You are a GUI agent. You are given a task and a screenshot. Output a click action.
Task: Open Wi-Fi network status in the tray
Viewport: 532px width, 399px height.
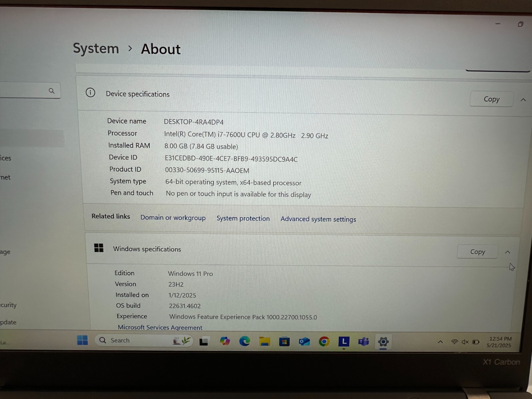tap(455, 342)
